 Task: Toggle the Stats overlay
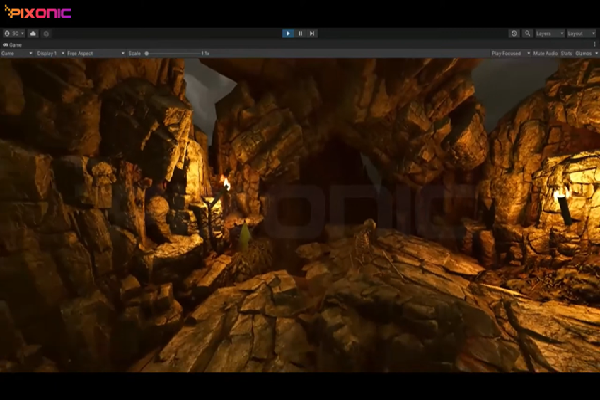click(566, 53)
